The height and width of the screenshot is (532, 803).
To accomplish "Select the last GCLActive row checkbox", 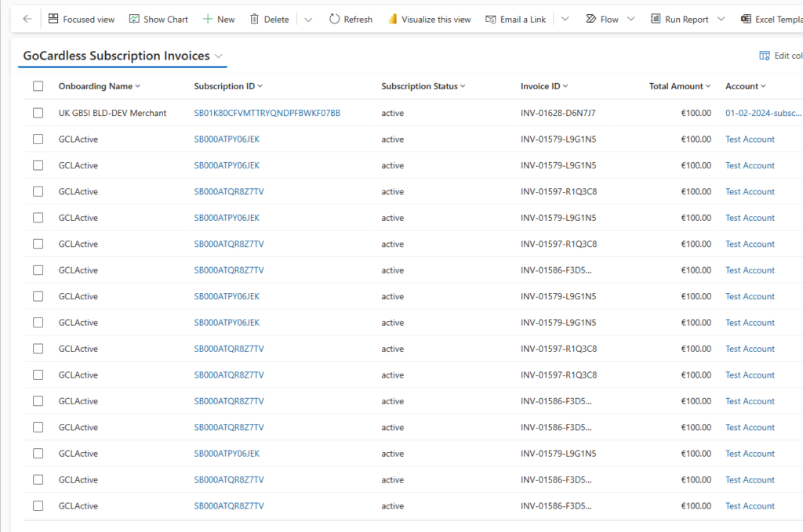I will pyautogui.click(x=38, y=506).
